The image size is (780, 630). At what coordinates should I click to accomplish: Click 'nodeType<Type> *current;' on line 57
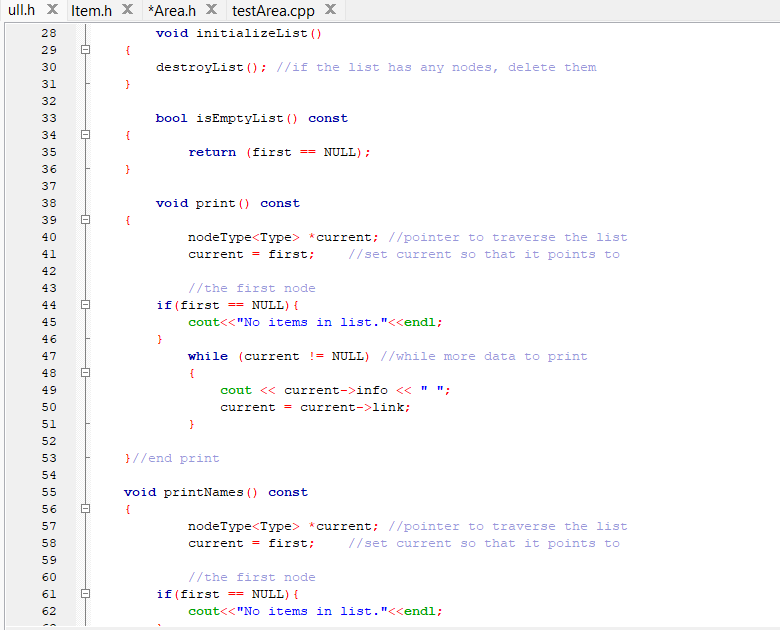point(283,526)
